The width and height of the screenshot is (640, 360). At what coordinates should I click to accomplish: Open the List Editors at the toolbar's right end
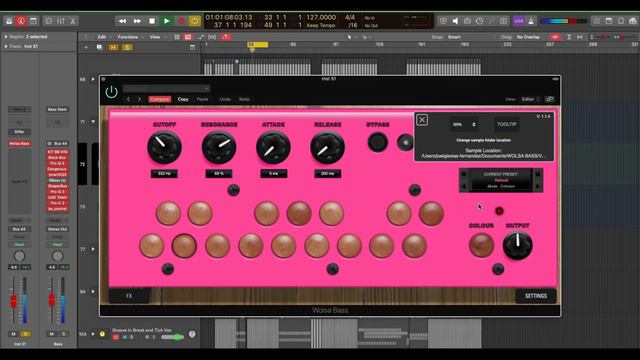596,21
